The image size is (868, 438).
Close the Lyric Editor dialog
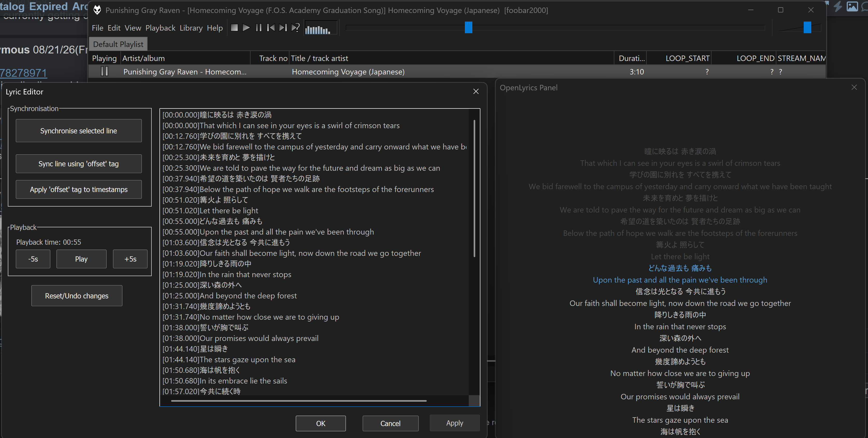[x=476, y=91]
